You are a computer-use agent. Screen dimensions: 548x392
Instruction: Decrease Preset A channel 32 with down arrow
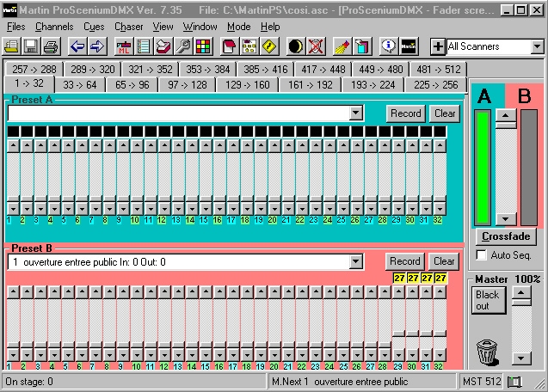point(440,209)
